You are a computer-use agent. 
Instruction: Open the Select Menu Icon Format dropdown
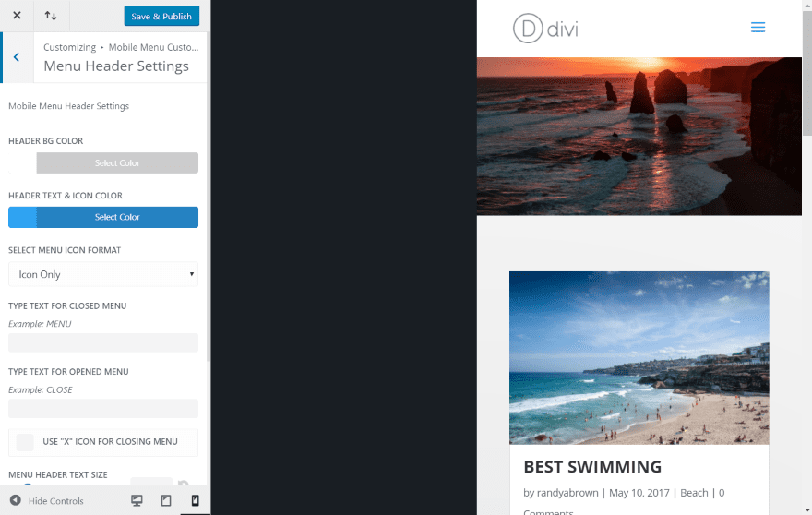103,274
